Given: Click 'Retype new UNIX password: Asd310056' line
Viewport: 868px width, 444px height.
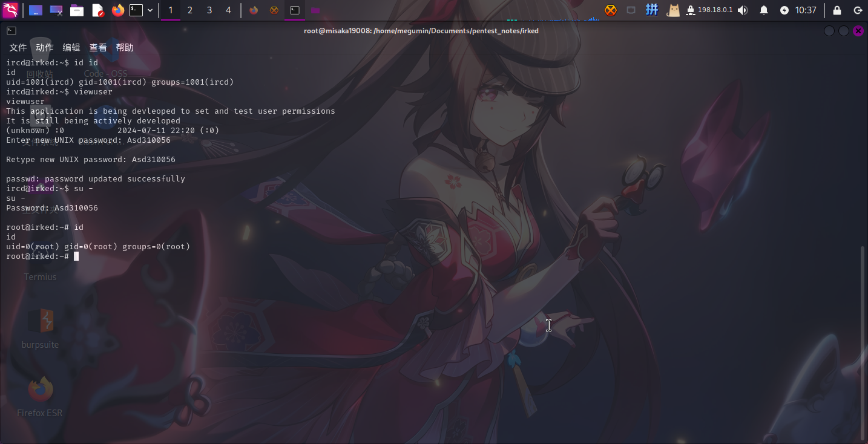Looking at the screenshot, I should pos(91,160).
